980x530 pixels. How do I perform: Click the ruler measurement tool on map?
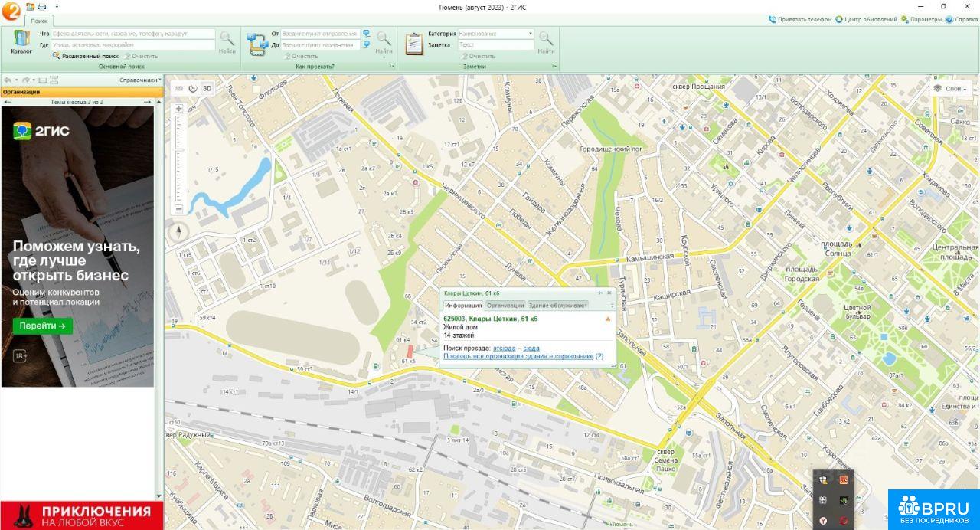point(179,88)
